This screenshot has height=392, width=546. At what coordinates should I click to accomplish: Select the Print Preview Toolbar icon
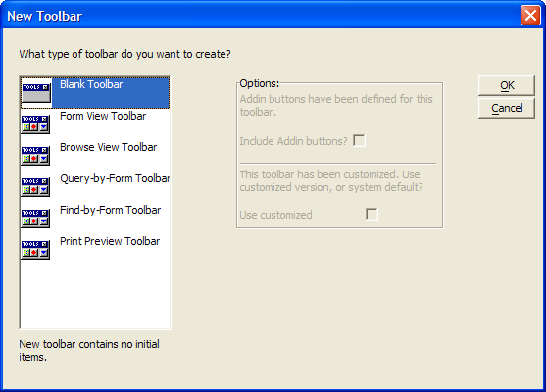(x=35, y=249)
